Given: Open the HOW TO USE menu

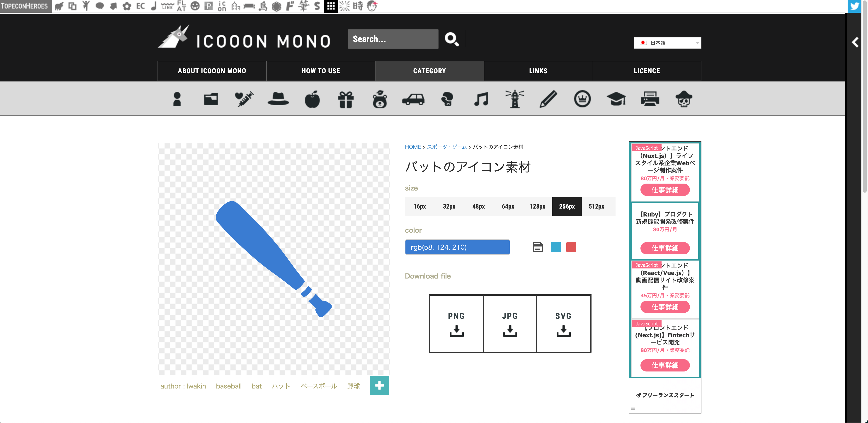Looking at the screenshot, I should pos(321,71).
